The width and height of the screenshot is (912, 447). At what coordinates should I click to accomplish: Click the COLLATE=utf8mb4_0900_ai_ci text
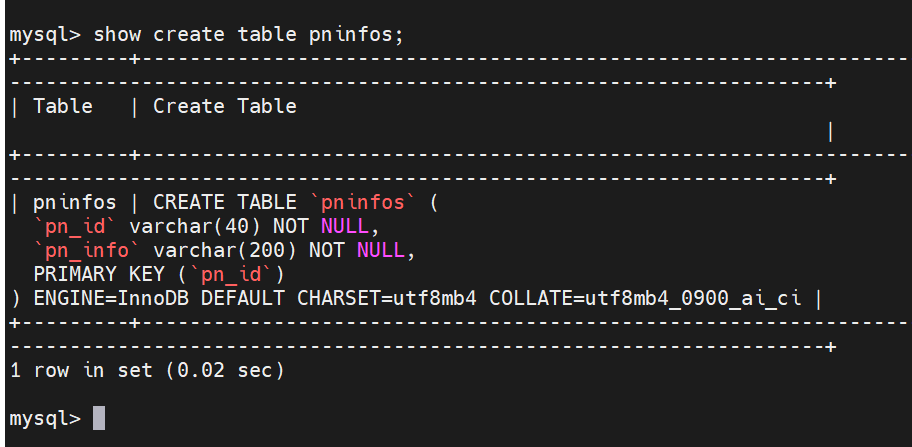[x=645, y=298]
